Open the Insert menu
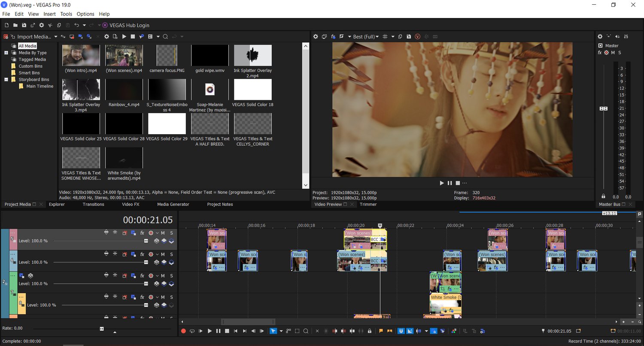The width and height of the screenshot is (644, 346). coord(49,14)
